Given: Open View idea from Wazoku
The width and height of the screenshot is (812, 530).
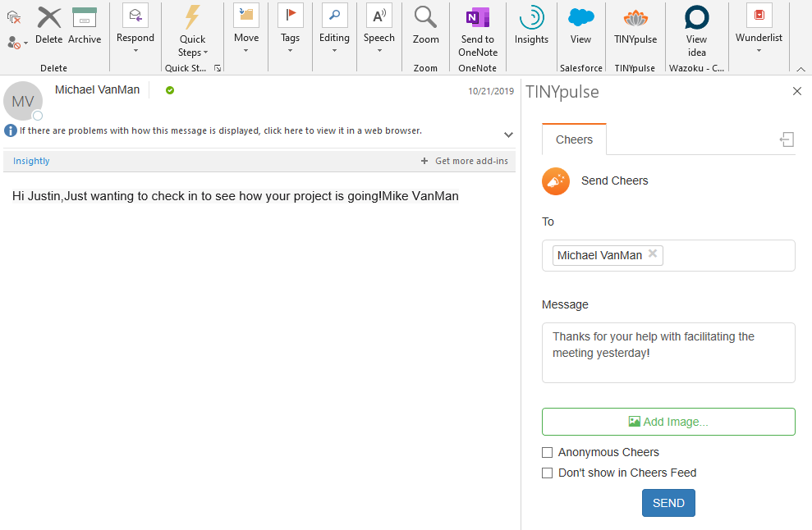Looking at the screenshot, I should [695, 33].
